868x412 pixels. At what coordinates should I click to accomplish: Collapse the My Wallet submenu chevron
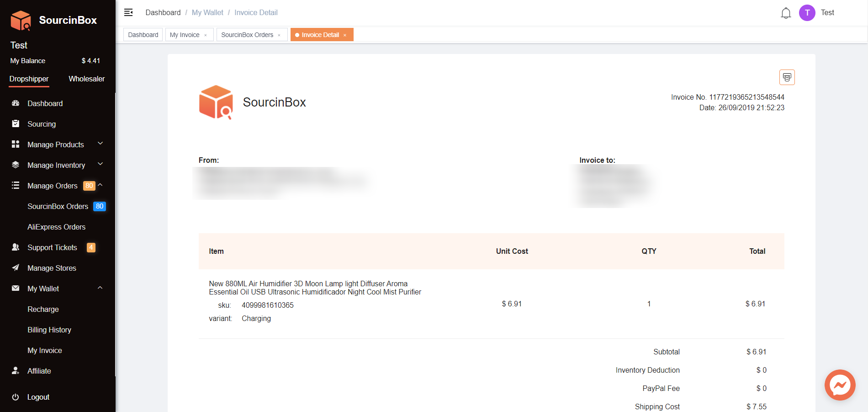tap(101, 288)
